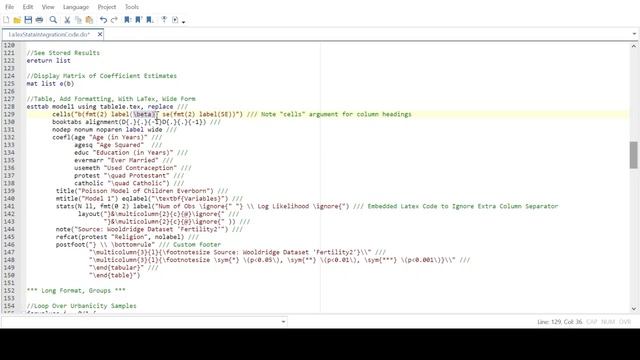Jump to the next bookmark
Viewport: 640px width, 360px height.
pos(150,20)
